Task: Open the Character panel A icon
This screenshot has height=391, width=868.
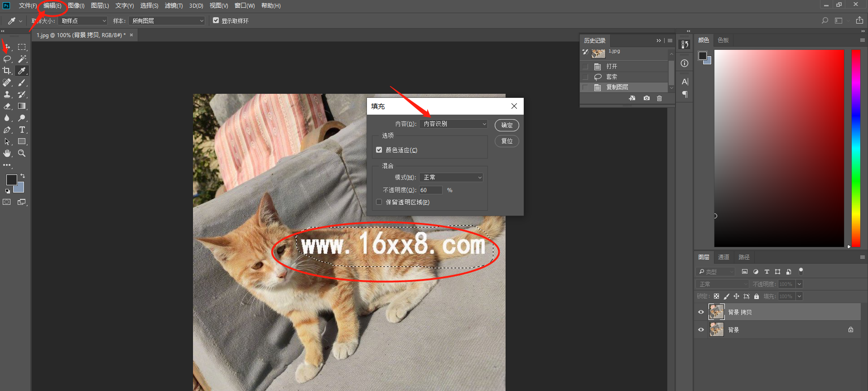Action: [685, 82]
